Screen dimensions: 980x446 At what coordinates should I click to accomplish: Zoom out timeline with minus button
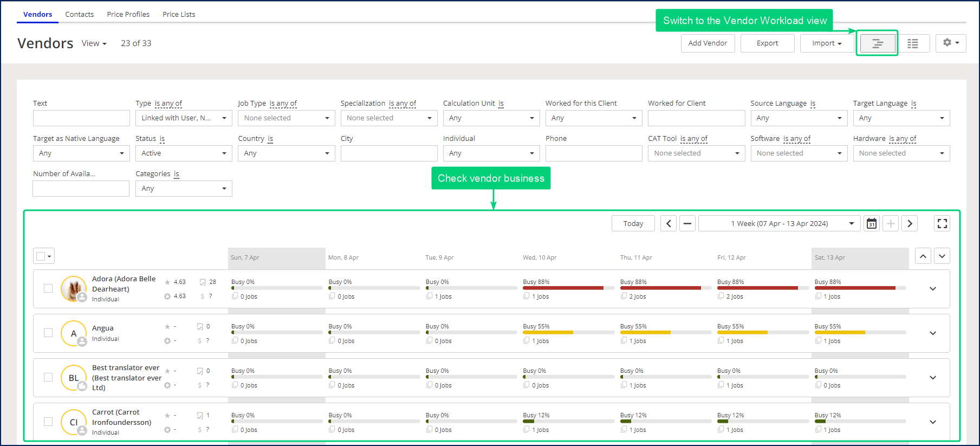(x=687, y=223)
